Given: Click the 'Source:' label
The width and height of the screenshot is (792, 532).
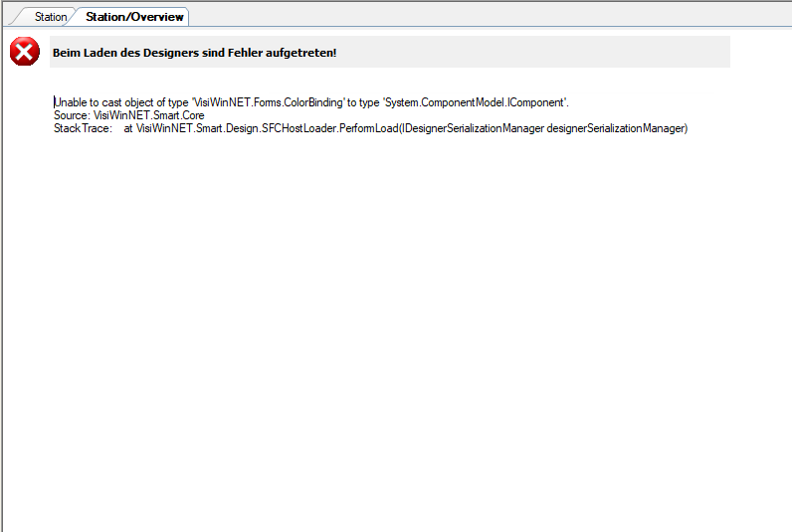Looking at the screenshot, I should click(72, 115).
